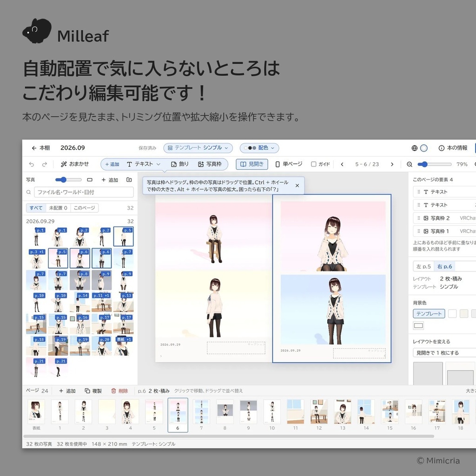Click the photo thumbnail labeled p.11 +1
476x476 pixels.
click(101, 302)
